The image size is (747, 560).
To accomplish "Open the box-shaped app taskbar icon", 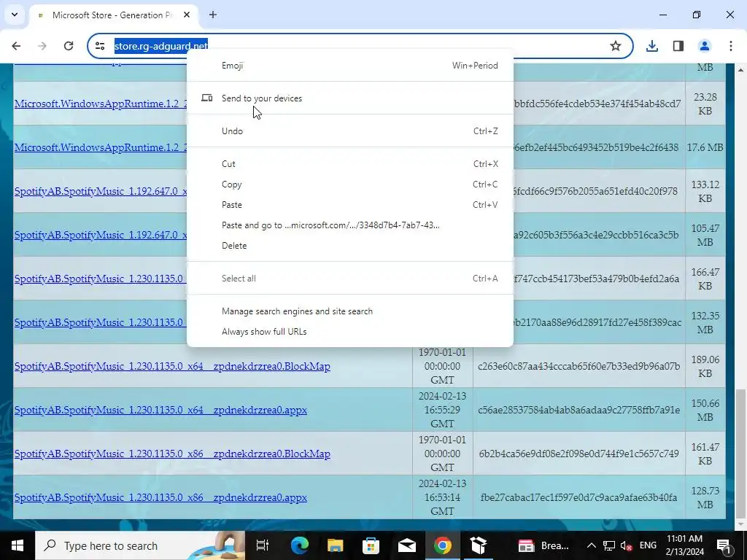I will (x=478, y=545).
